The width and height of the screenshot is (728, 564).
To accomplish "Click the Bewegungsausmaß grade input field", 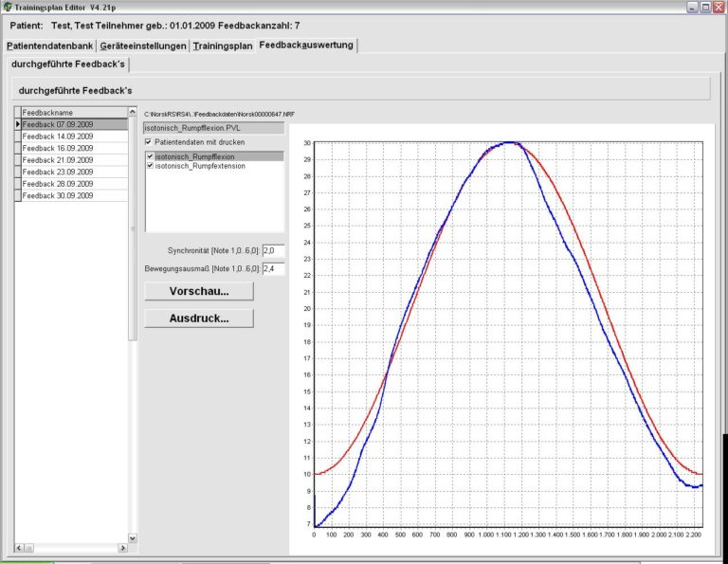I will coord(272,270).
